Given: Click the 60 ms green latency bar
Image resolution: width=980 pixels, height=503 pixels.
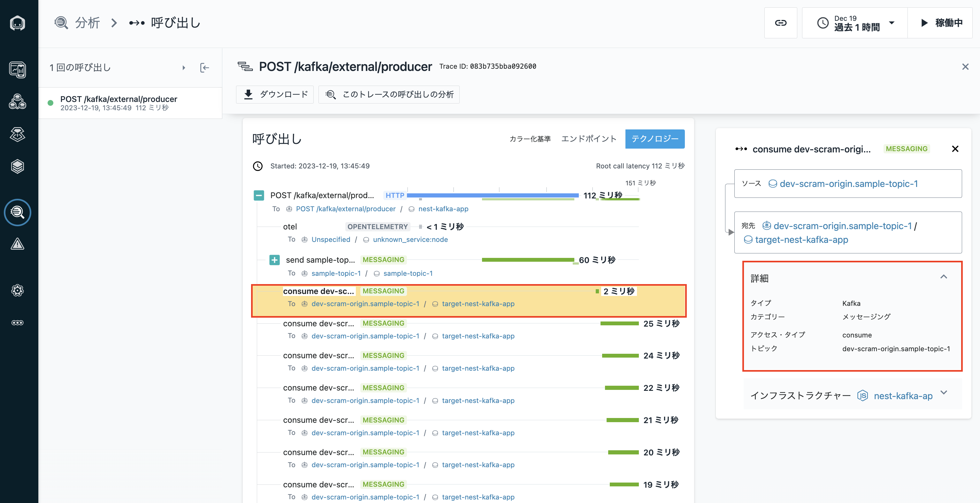Looking at the screenshot, I should tap(528, 260).
